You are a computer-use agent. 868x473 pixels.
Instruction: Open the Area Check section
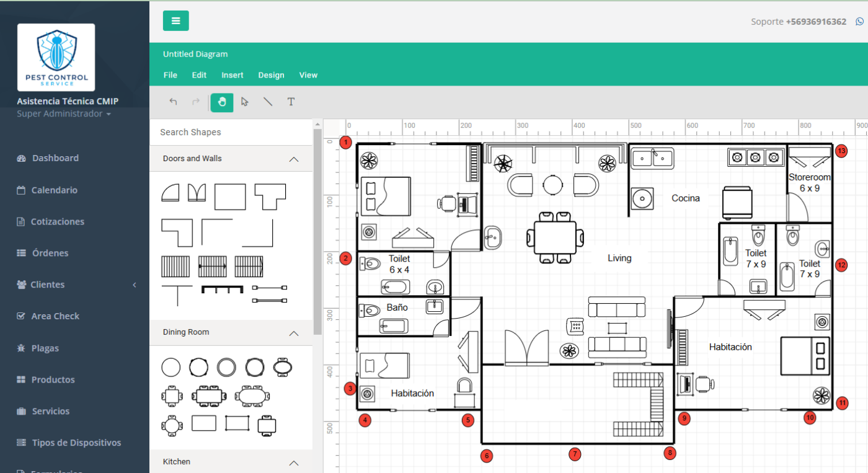tap(56, 316)
